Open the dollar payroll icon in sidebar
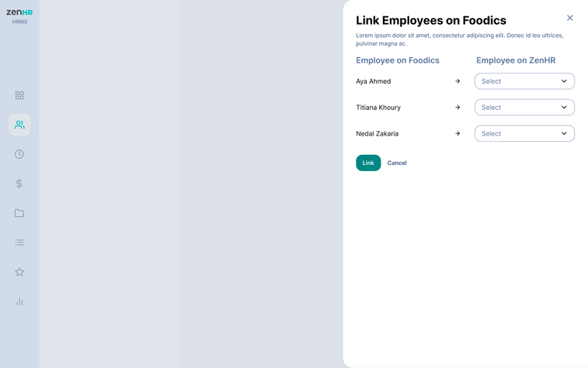Image resolution: width=588 pixels, height=368 pixels. coord(19,184)
